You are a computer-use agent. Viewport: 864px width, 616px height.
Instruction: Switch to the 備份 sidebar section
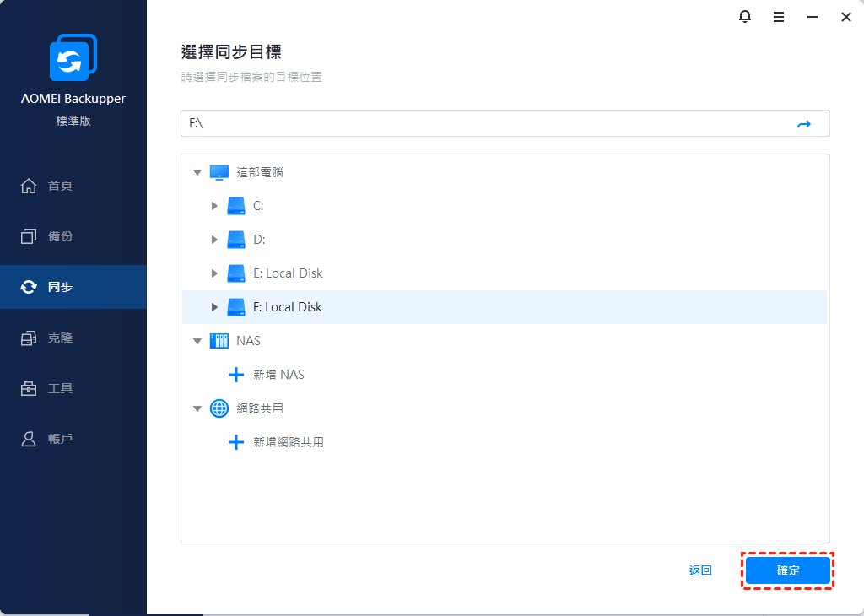point(60,236)
